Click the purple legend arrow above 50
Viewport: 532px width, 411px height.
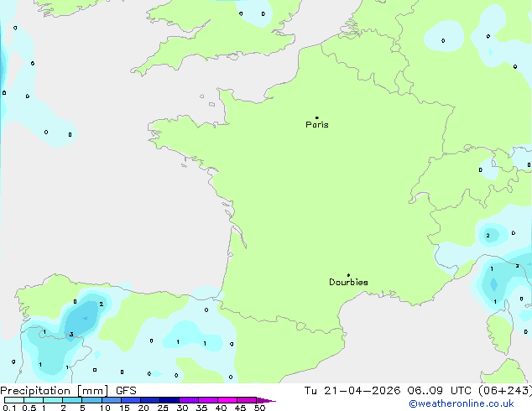(x=266, y=400)
